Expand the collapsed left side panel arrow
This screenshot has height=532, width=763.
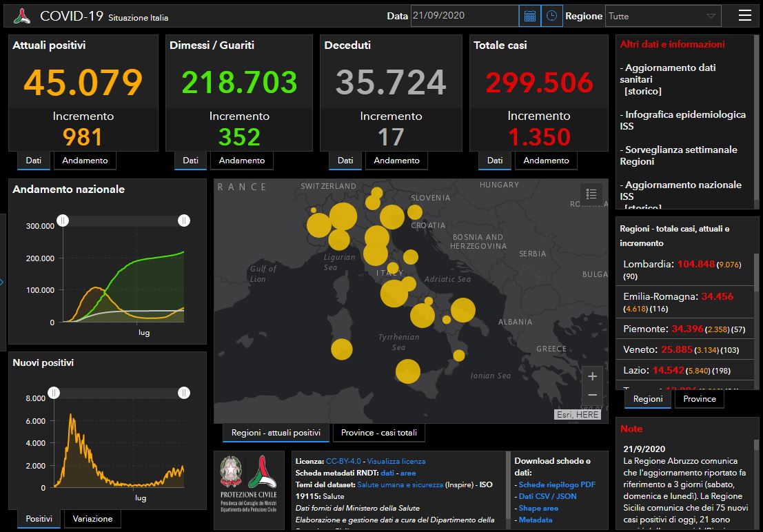coord(2,281)
